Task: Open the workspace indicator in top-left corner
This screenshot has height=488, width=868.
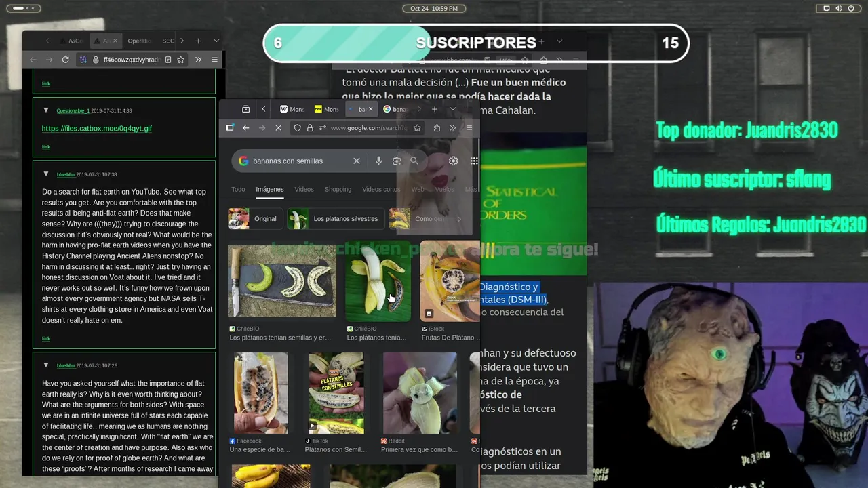Action: (23, 8)
